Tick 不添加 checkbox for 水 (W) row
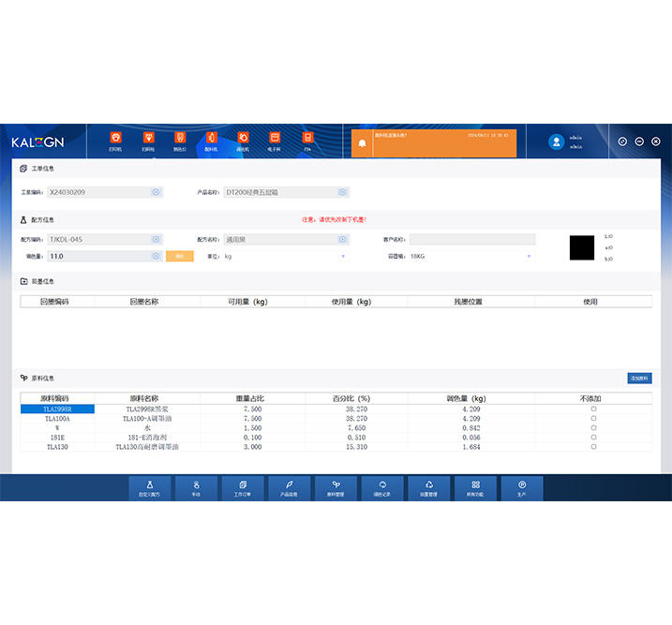Image resolution: width=672 pixels, height=625 pixels. pyautogui.click(x=593, y=428)
